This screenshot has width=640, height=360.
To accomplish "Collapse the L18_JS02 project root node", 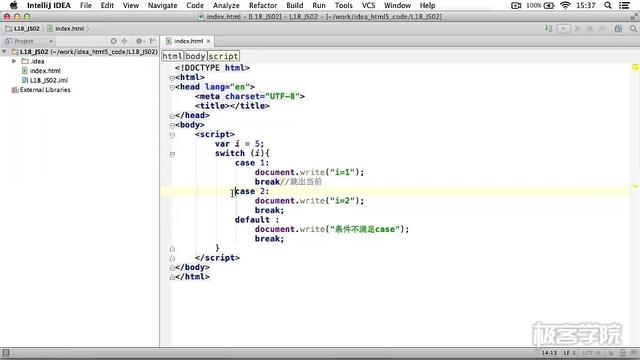I will (4, 52).
